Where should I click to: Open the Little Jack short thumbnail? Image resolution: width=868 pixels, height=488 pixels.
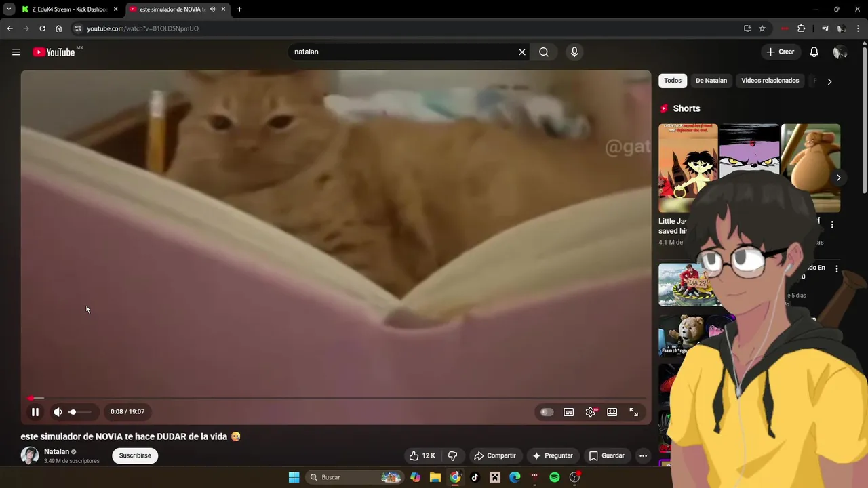point(688,168)
